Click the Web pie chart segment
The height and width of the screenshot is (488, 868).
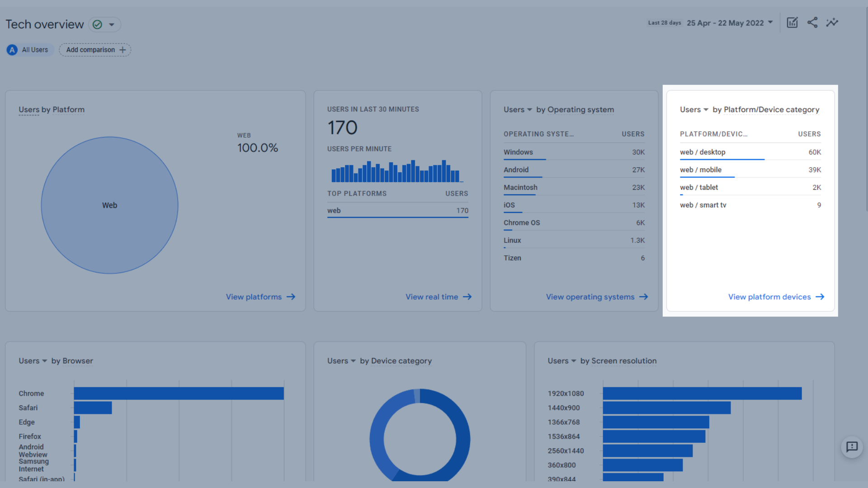[x=109, y=205]
